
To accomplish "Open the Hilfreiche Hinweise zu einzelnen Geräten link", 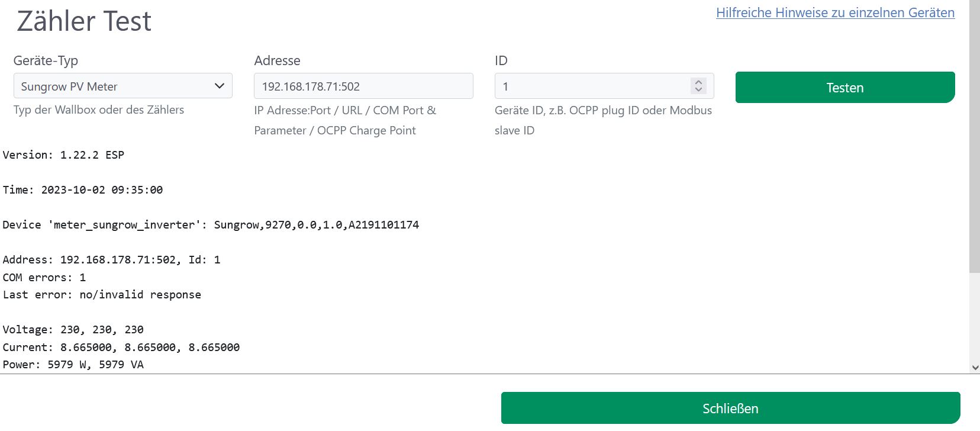I will 835,13.
